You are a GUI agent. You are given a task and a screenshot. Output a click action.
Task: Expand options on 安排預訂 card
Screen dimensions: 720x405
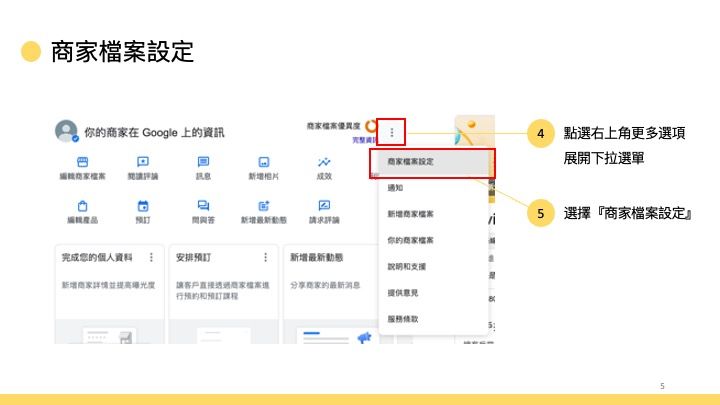(x=265, y=257)
